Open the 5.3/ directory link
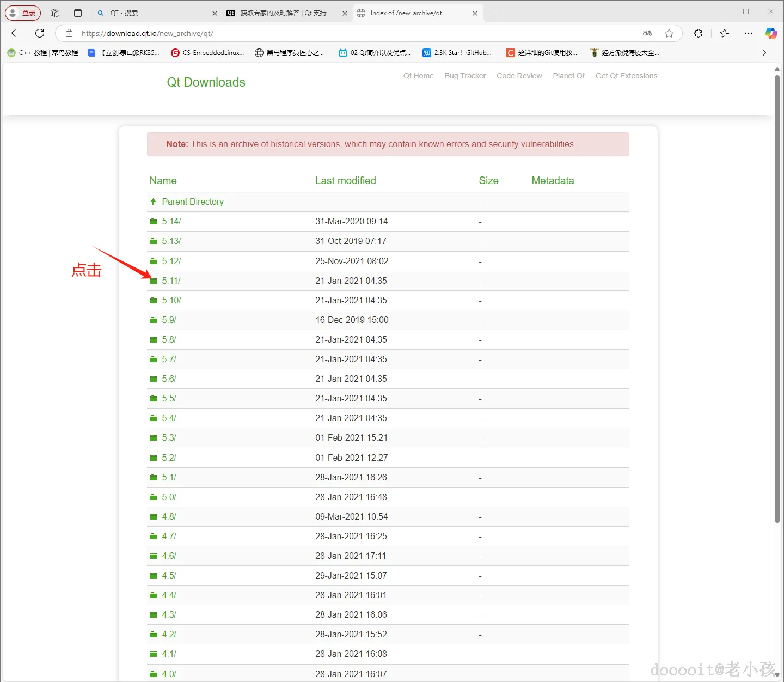The image size is (784, 682). [x=169, y=437]
